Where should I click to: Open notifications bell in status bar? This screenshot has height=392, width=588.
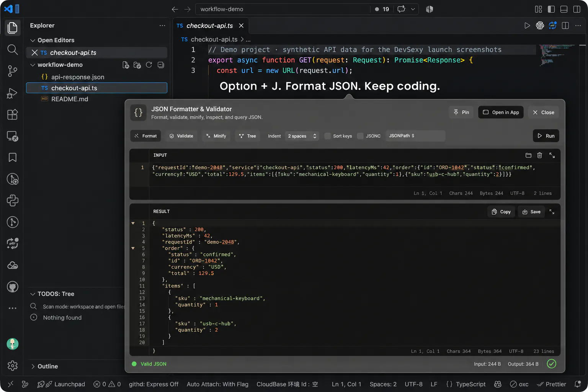(578, 384)
